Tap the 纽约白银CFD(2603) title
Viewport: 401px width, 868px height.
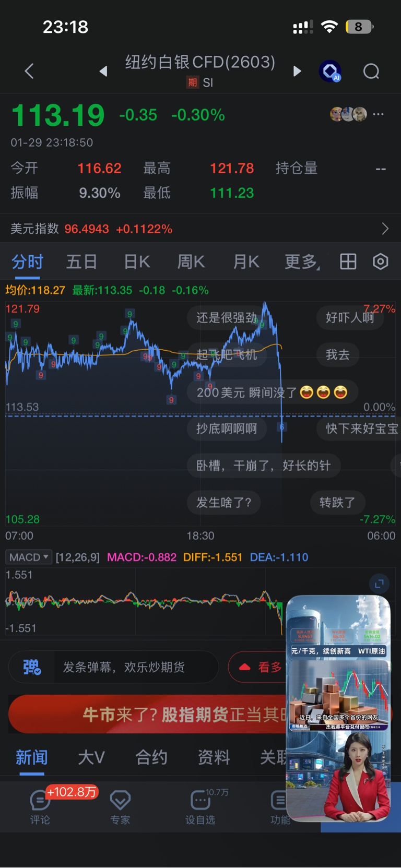(200, 62)
